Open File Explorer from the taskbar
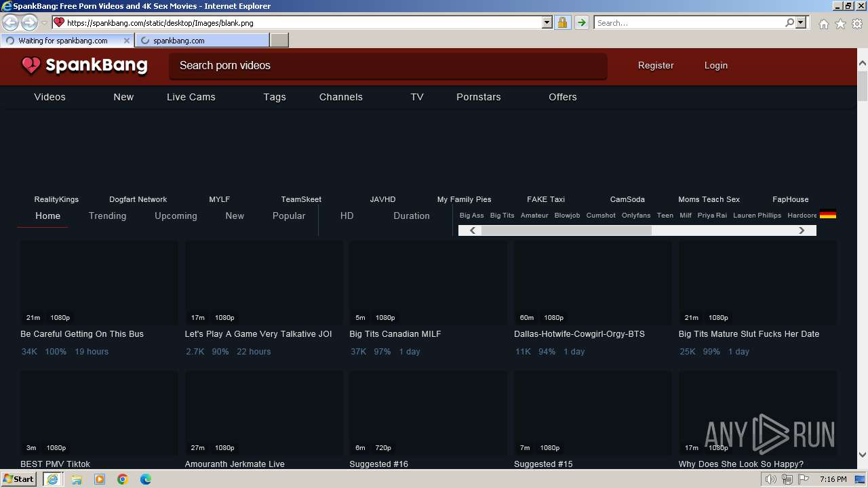This screenshot has width=868, height=488. pos(77,479)
